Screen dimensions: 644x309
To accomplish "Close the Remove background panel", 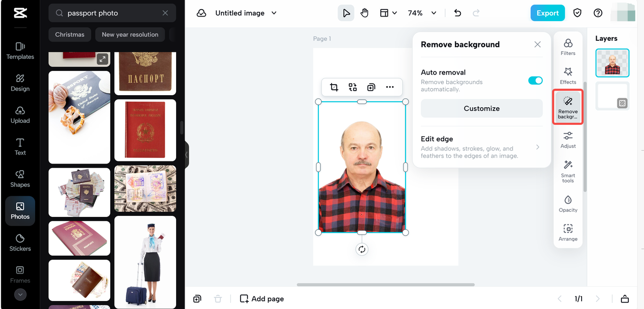I will [x=537, y=44].
